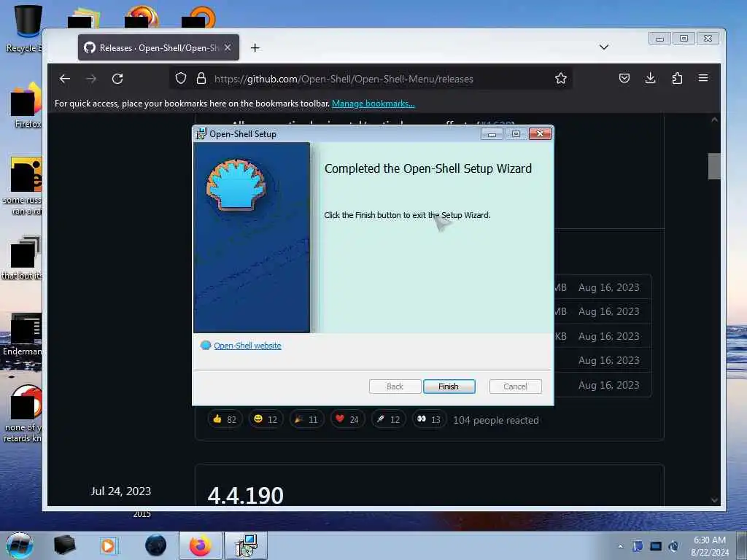Bookmark this page with star icon

tap(561, 79)
